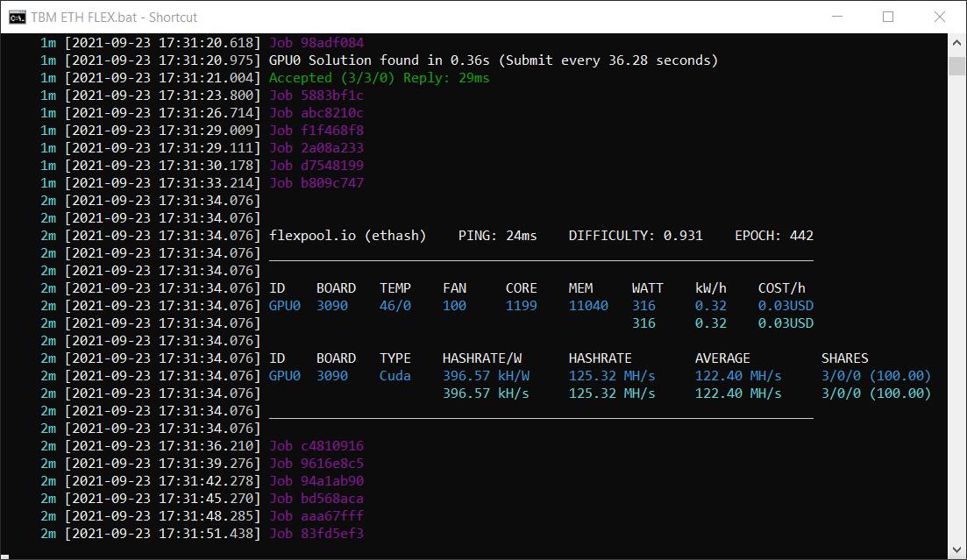Click the 'EPOCH: 442' value
This screenshot has width=967, height=560.
[x=774, y=236]
